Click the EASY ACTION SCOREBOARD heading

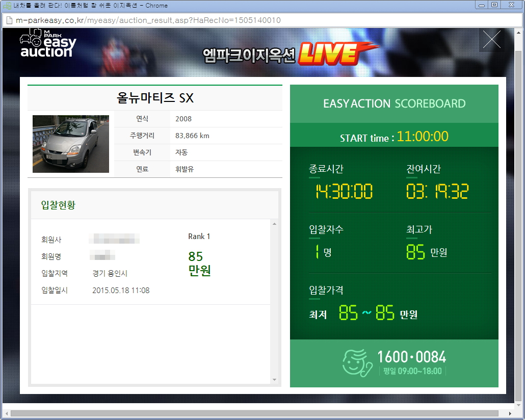pyautogui.click(x=395, y=103)
